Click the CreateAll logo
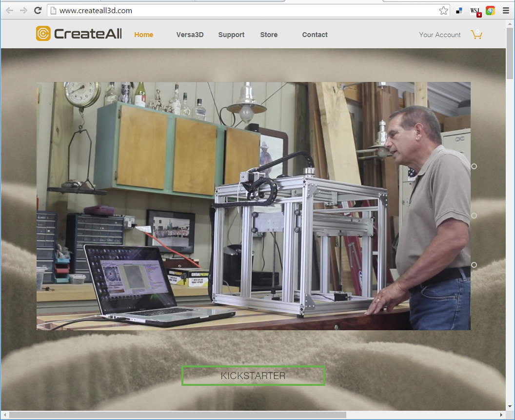 [x=79, y=34]
